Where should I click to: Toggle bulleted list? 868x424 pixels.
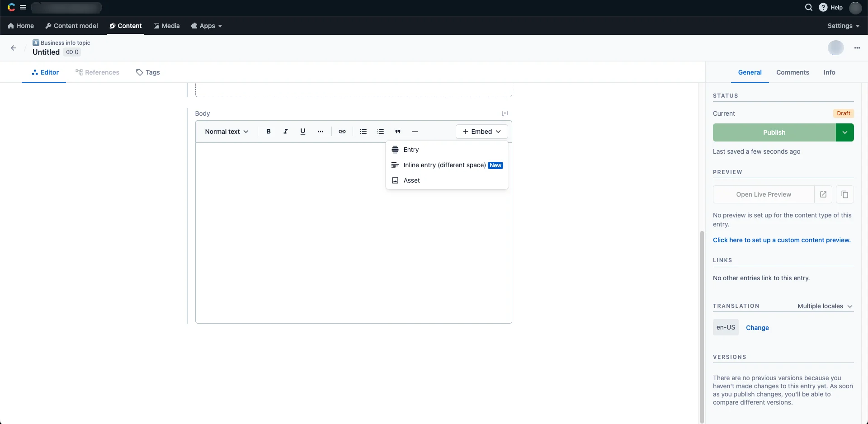tap(363, 132)
